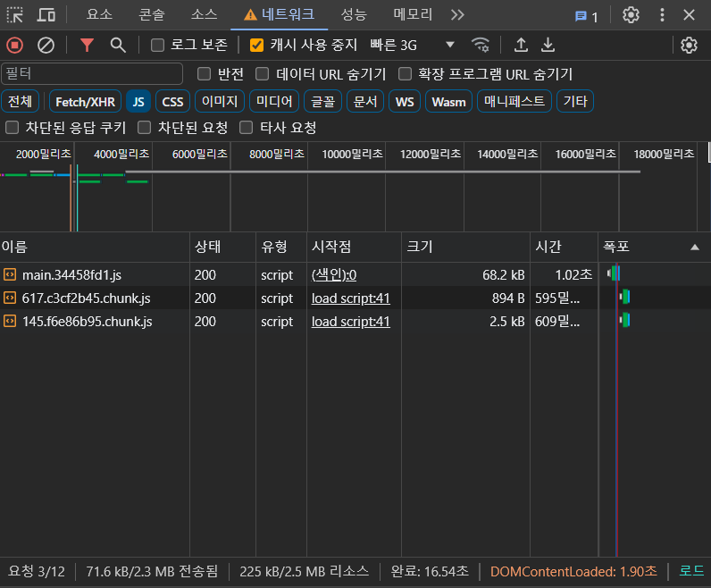This screenshot has height=588, width=711.
Task: Filter by 기타 requests
Action: [x=575, y=101]
